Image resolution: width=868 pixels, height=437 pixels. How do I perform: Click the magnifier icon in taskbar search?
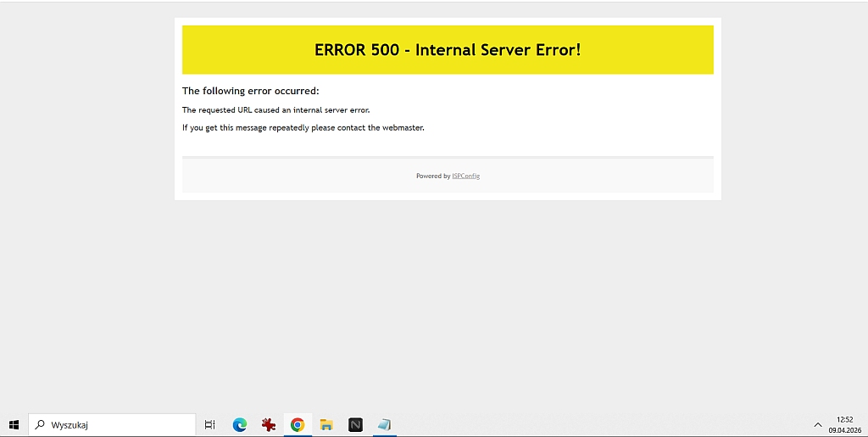click(x=40, y=424)
